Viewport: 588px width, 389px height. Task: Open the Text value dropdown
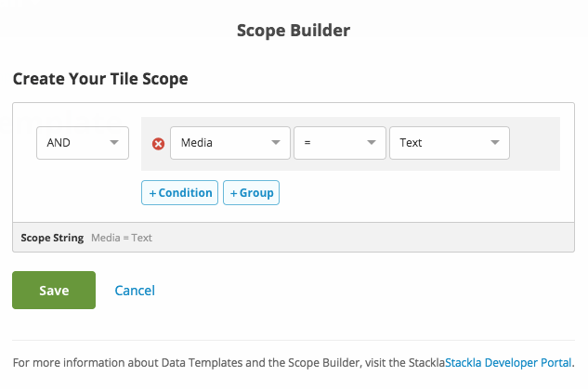(449, 142)
